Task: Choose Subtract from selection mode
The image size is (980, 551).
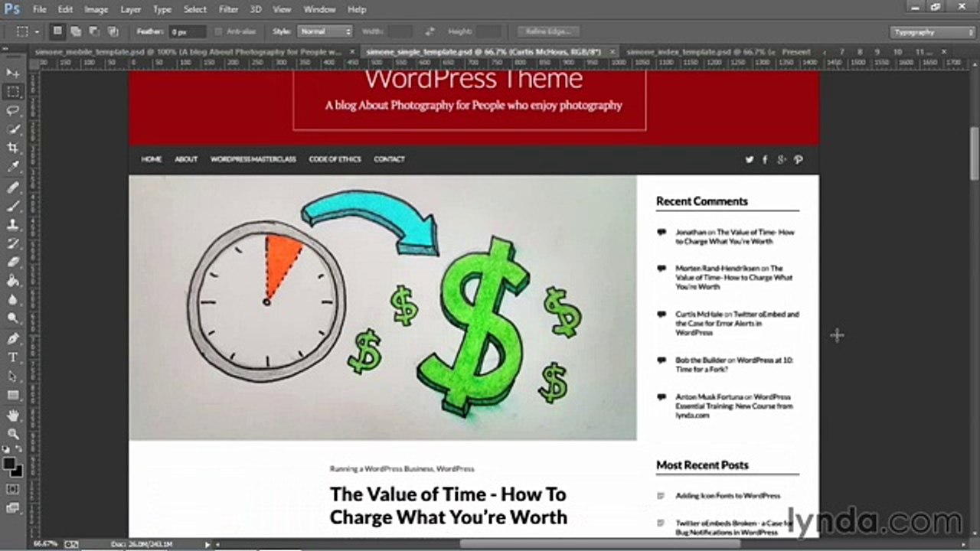Action: (x=94, y=31)
